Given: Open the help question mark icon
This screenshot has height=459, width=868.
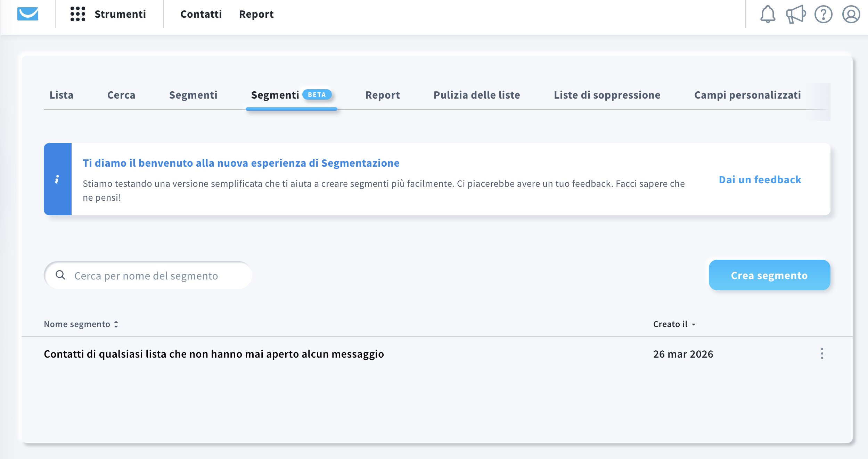Looking at the screenshot, I should (823, 14).
